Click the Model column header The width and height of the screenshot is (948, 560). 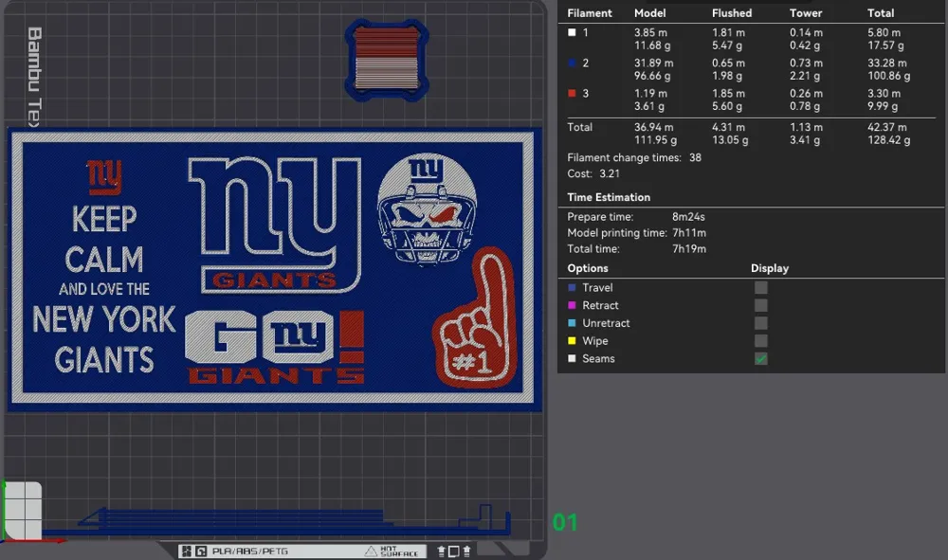coord(650,12)
